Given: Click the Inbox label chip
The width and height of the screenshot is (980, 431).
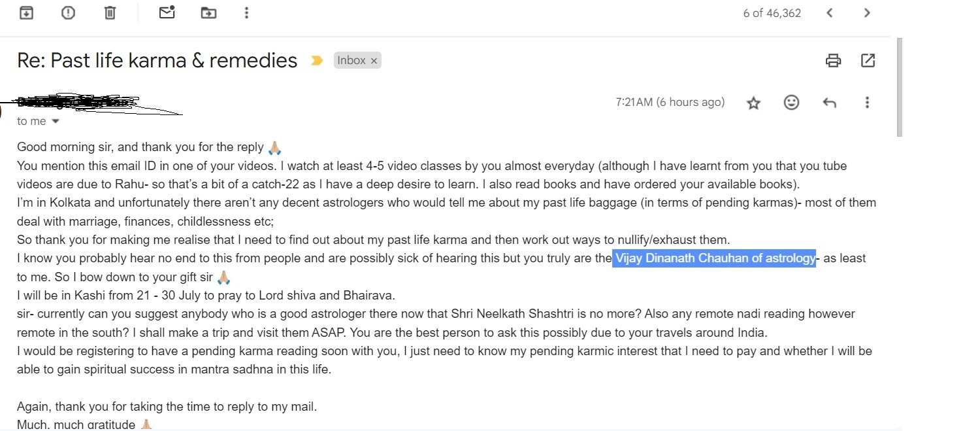Looking at the screenshot, I should click(351, 60).
